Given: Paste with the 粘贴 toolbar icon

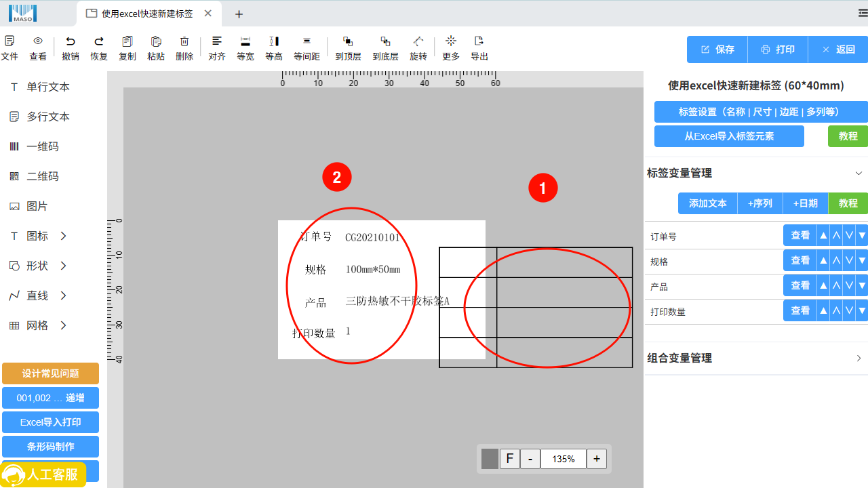Looking at the screenshot, I should tap(156, 49).
